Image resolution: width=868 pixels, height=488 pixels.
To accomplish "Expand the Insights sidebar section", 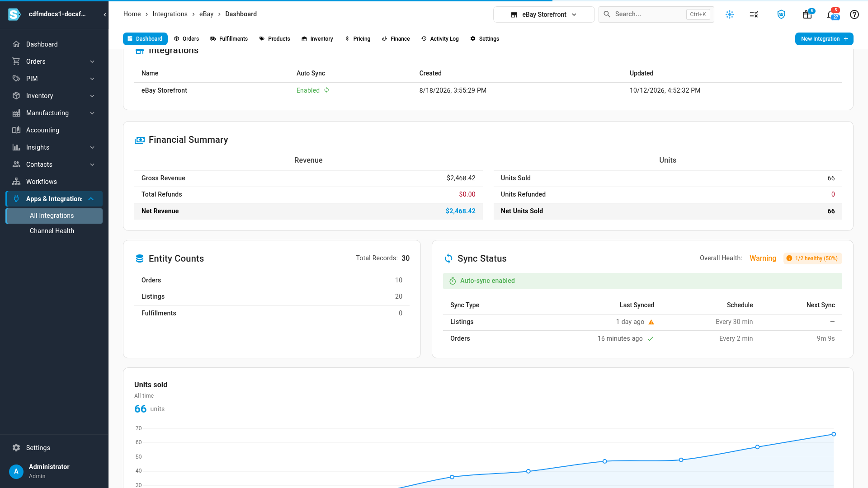I will tap(54, 147).
